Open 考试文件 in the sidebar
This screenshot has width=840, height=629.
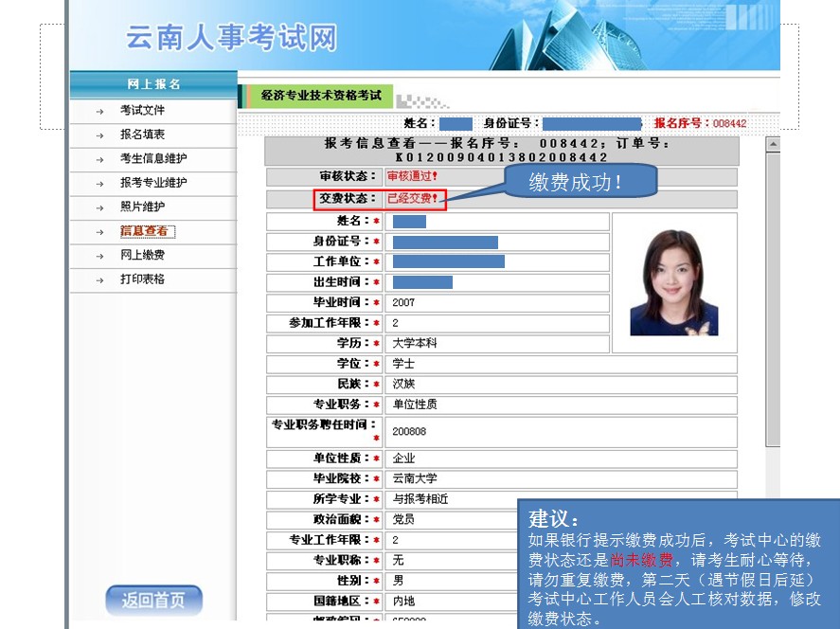pos(142,111)
